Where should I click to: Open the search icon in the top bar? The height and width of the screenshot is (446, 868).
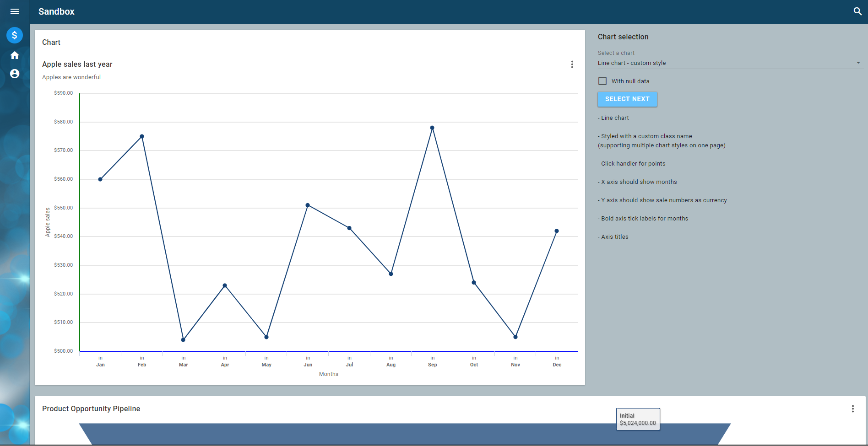click(857, 11)
